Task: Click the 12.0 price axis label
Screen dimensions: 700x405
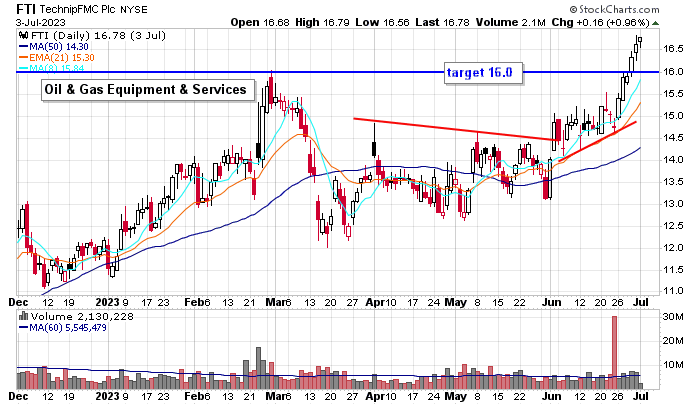Action: point(673,247)
